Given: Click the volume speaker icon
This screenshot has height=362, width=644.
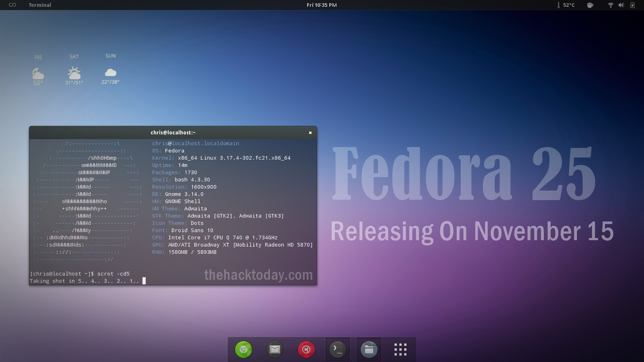Looking at the screenshot, I should point(621,5).
